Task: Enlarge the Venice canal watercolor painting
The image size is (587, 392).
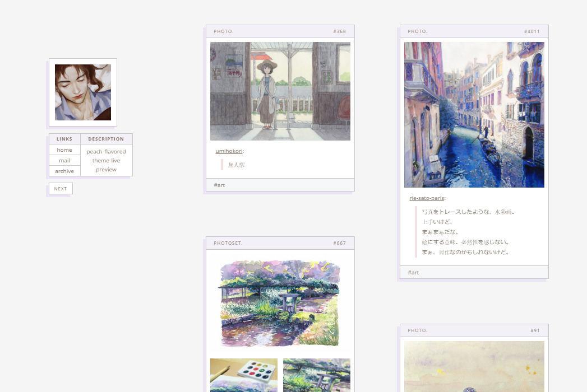Action: click(474, 115)
